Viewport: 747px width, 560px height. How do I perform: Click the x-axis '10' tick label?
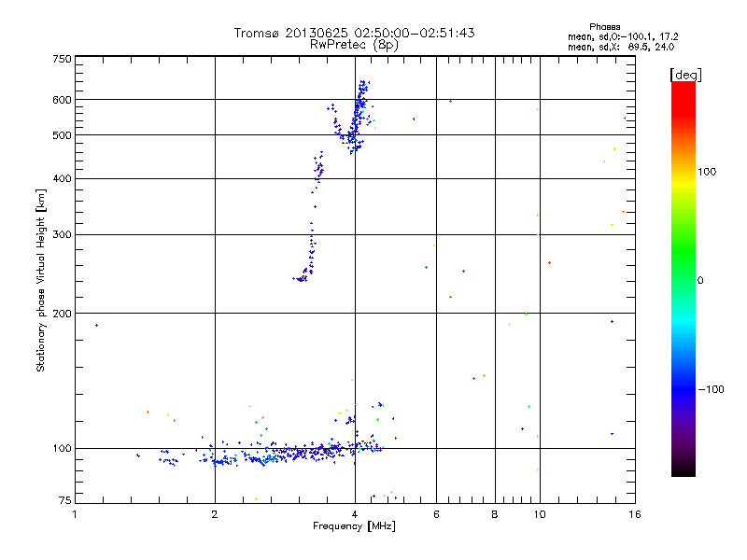tap(540, 514)
